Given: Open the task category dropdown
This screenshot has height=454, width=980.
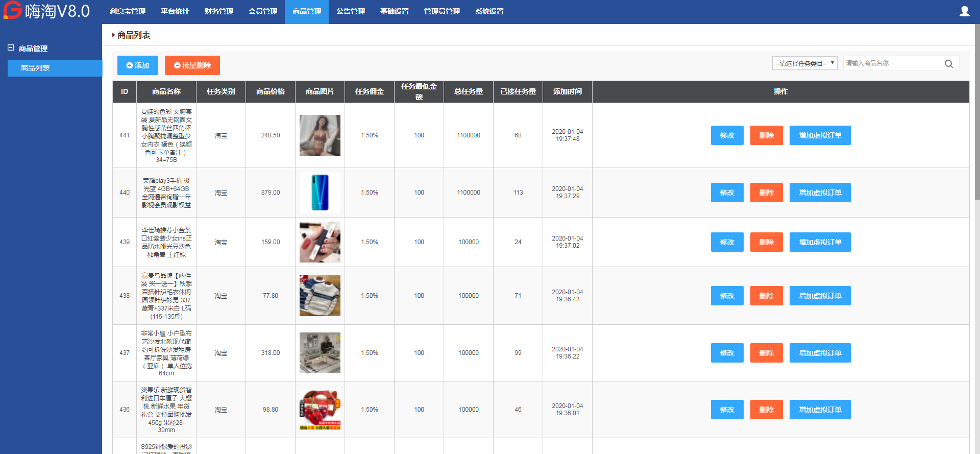Looking at the screenshot, I should click(x=804, y=63).
